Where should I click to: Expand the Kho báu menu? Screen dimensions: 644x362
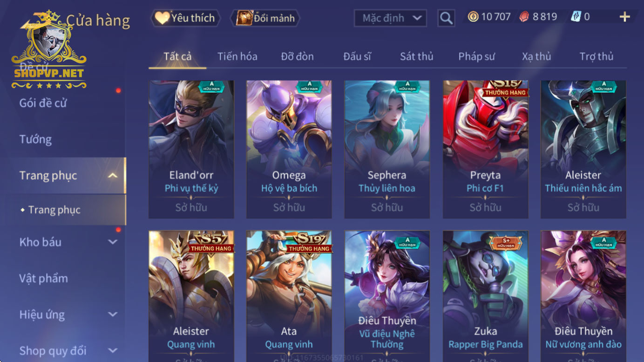[112, 242]
